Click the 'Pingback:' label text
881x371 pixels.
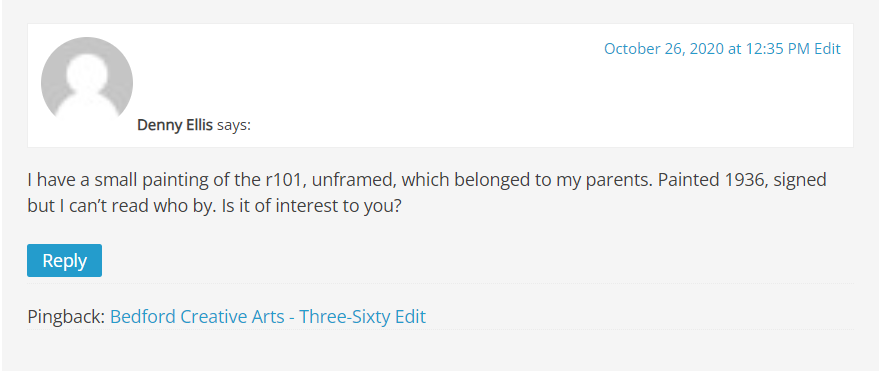point(66,317)
